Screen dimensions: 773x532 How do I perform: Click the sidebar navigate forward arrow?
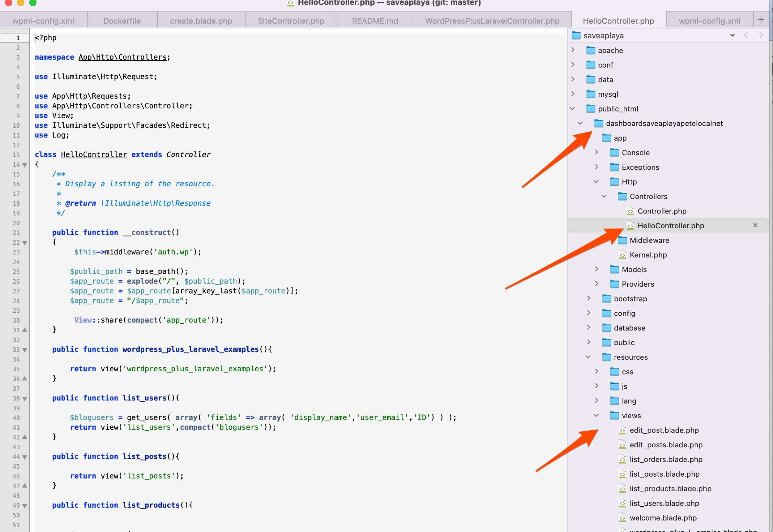click(761, 35)
